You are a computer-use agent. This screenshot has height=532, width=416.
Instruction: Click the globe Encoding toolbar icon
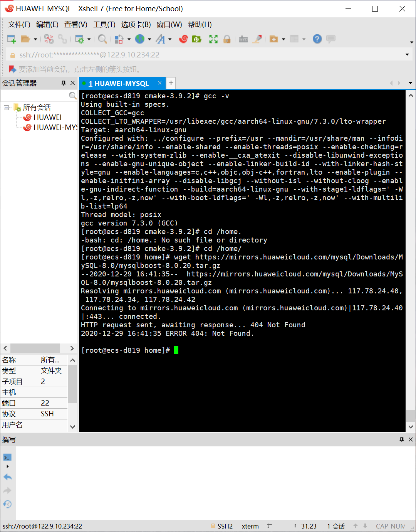(140, 39)
